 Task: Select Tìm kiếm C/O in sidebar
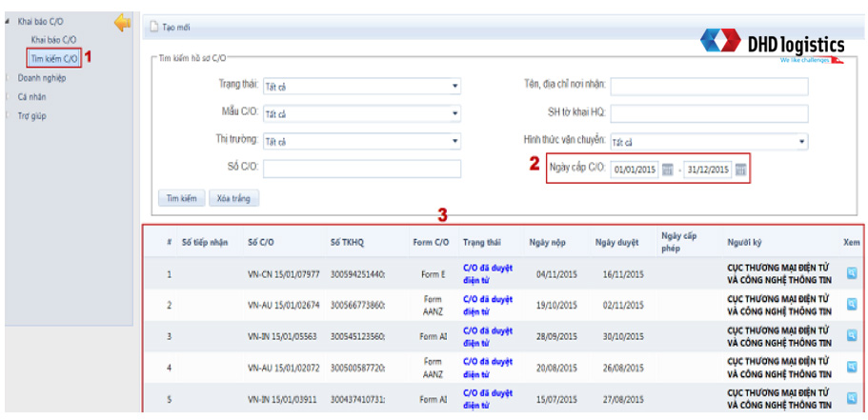[53, 58]
